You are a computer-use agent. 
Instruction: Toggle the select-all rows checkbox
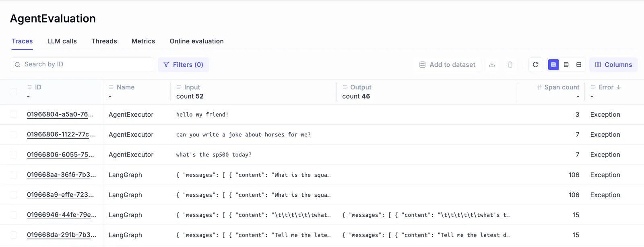click(x=14, y=92)
